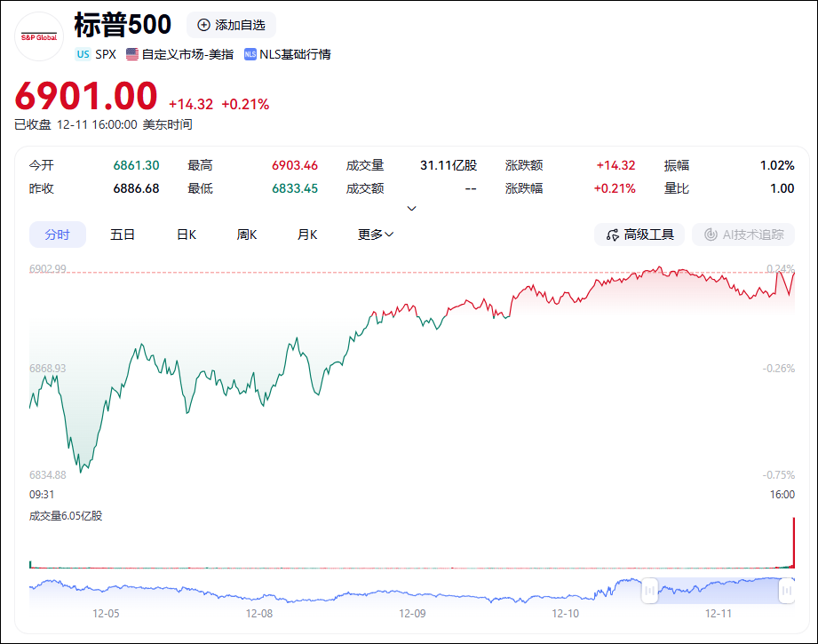The width and height of the screenshot is (818, 644).
Task: Click the right range slider handle
Action: point(787,591)
